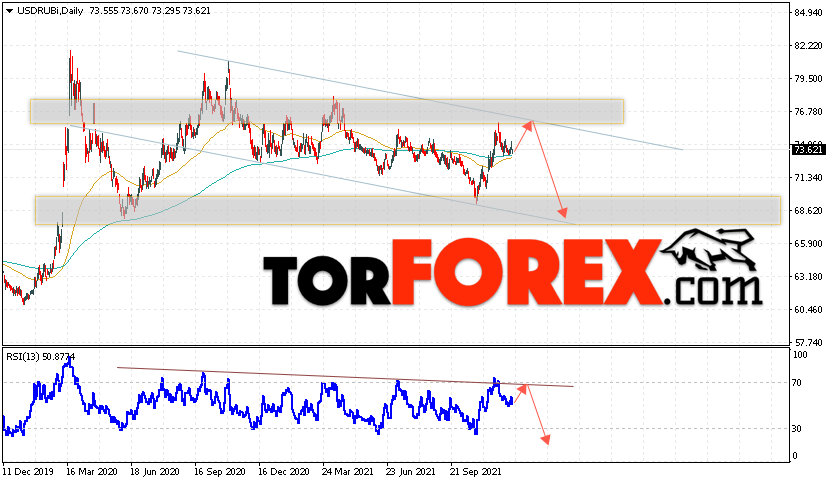Click the 11 Dec 2019 date label
830x483 pixels.
(x=28, y=471)
